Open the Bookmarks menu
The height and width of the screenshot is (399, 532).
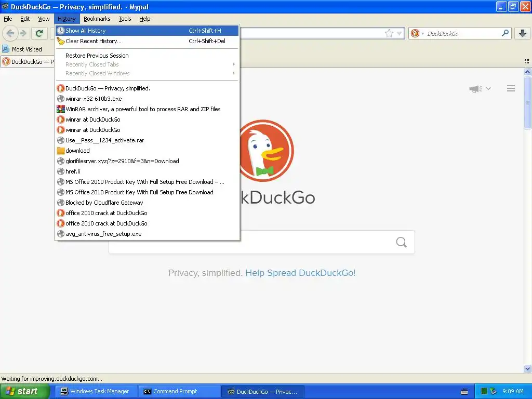97,19
